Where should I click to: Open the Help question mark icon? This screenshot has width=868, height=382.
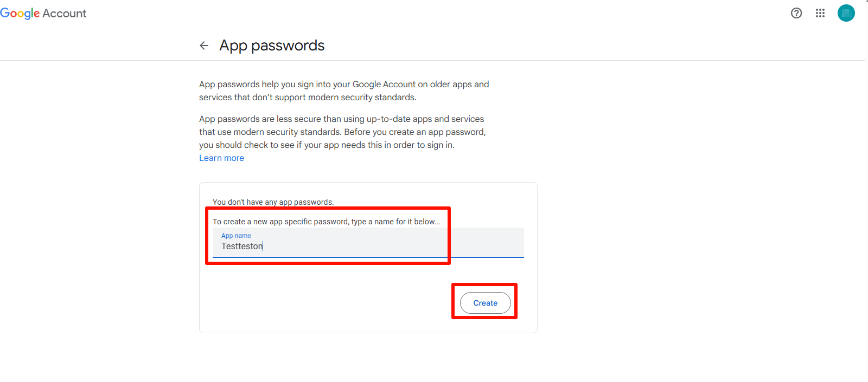(x=796, y=13)
